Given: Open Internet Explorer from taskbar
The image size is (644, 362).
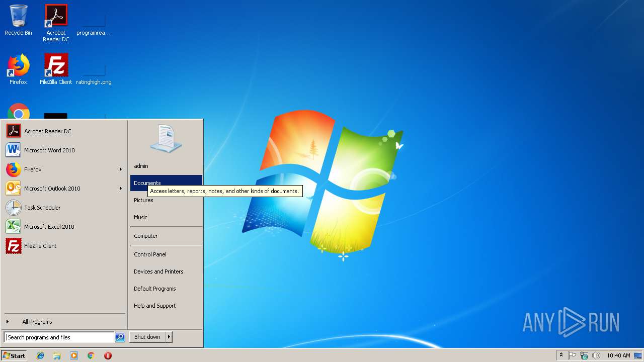Looking at the screenshot, I should (x=40, y=355).
